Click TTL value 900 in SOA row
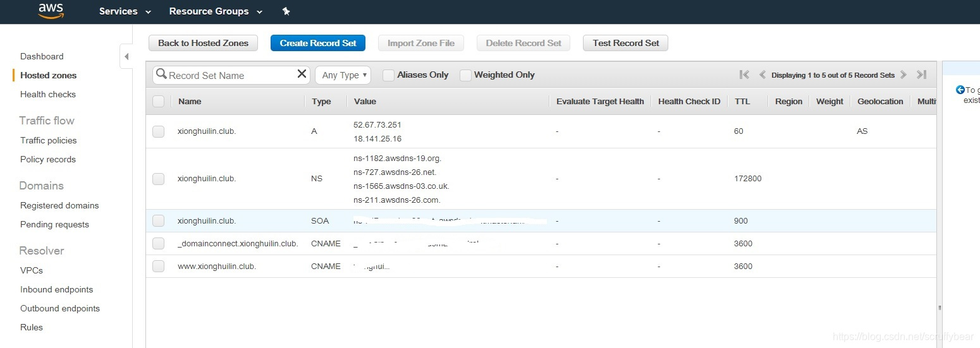The width and height of the screenshot is (980, 348). [x=740, y=221]
